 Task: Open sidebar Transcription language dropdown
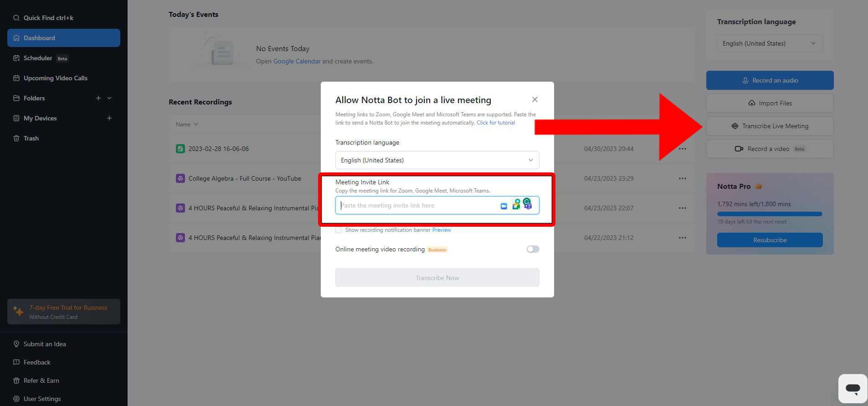(x=770, y=43)
